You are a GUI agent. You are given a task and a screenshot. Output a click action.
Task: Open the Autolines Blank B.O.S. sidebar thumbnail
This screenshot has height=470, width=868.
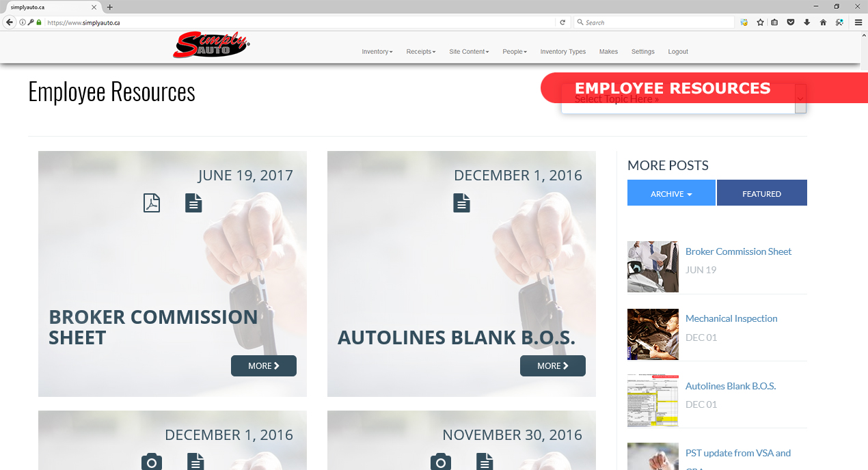coord(653,400)
